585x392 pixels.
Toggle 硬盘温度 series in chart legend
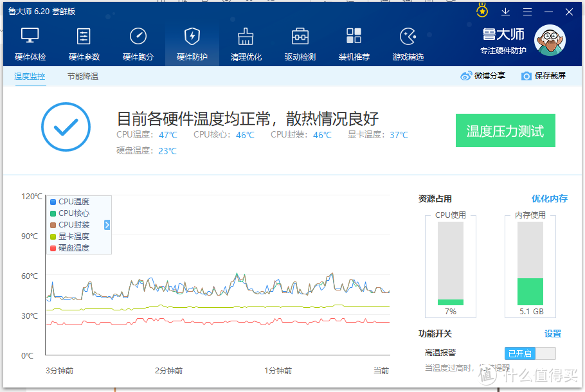click(x=70, y=248)
